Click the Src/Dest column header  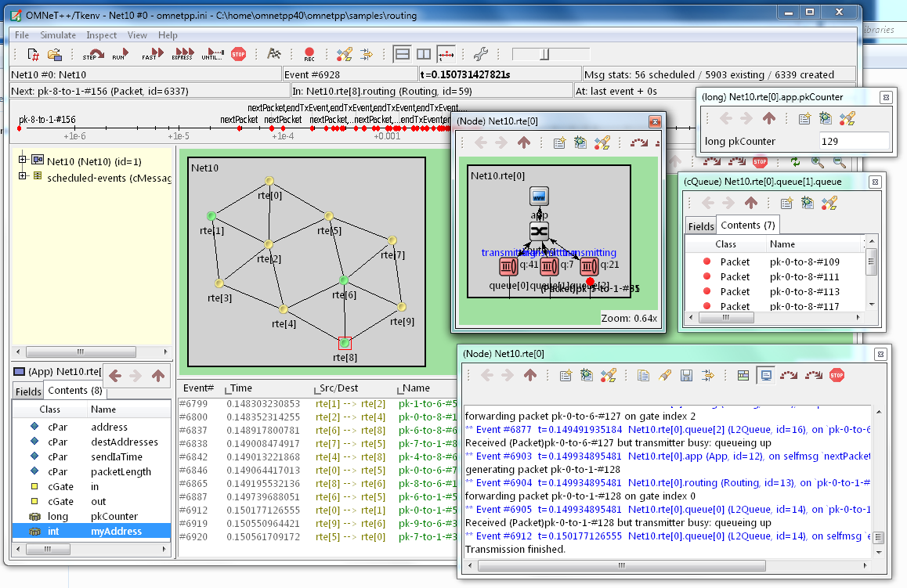click(338, 388)
